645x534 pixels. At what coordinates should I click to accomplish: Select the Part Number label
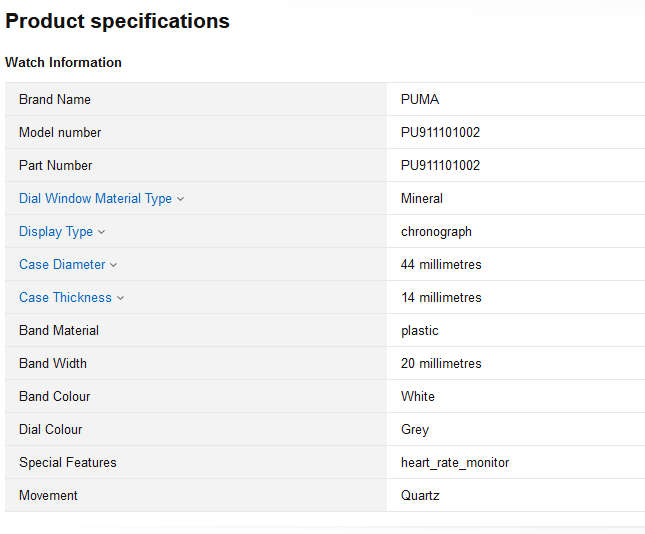[55, 165]
